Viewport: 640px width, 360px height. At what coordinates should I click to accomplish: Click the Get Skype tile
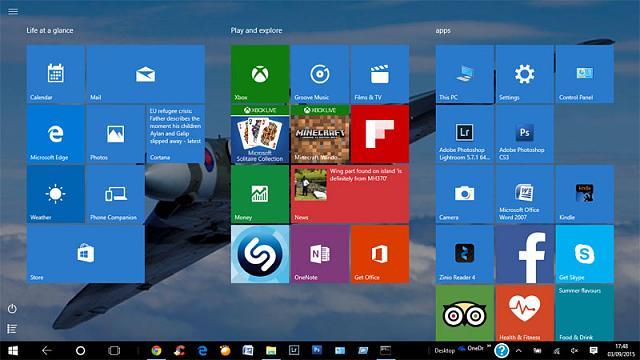584,254
